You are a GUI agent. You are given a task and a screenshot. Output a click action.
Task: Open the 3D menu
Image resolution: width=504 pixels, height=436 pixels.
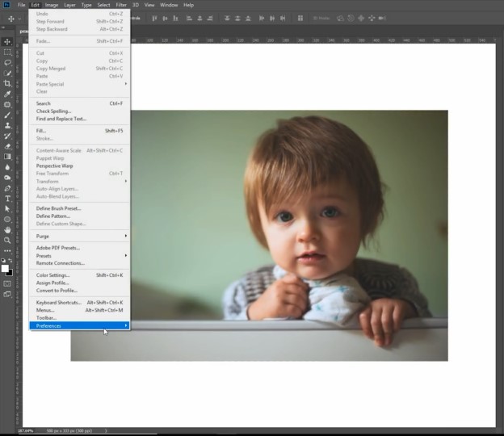point(136,5)
